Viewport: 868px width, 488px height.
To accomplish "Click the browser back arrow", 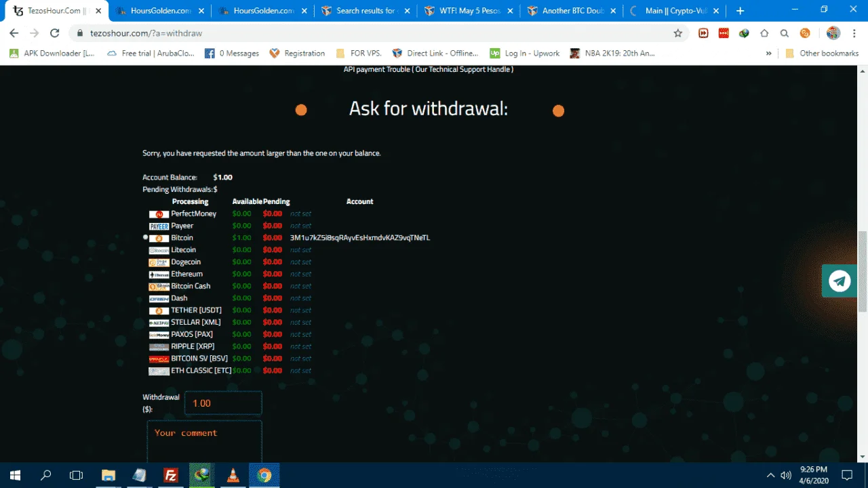I will click(x=14, y=33).
